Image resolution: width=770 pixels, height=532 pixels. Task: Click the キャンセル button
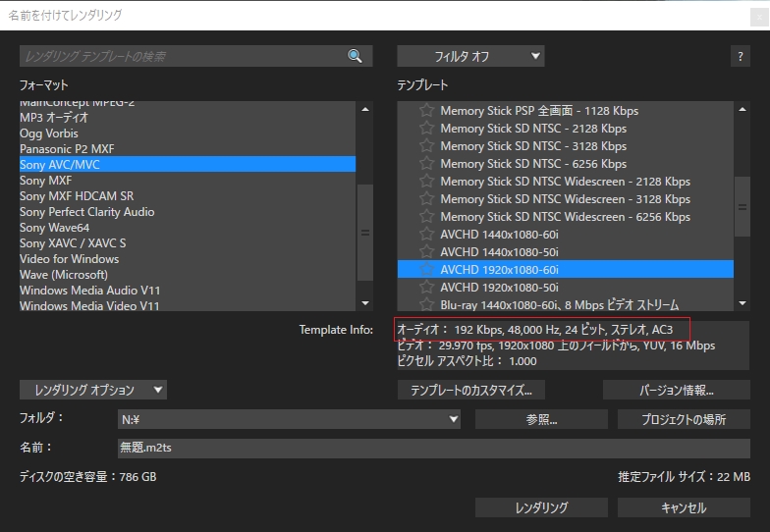coord(684,507)
